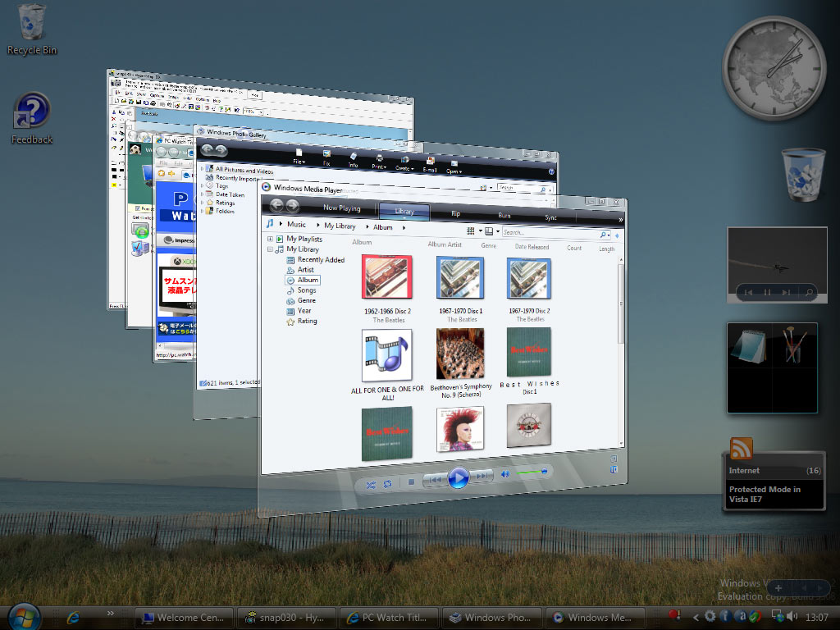This screenshot has height=630, width=840.
Task: Click the E-mail icon in Photo Gallery
Action: tap(430, 166)
